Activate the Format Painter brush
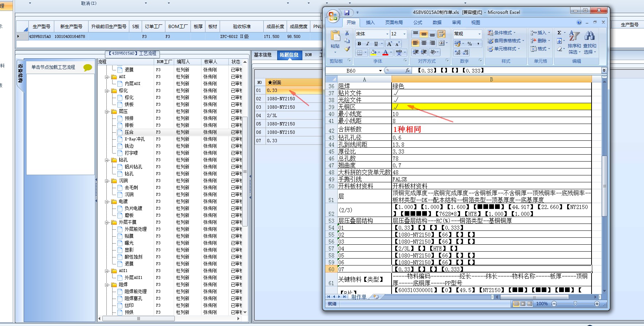The image size is (644, 326). (347, 48)
